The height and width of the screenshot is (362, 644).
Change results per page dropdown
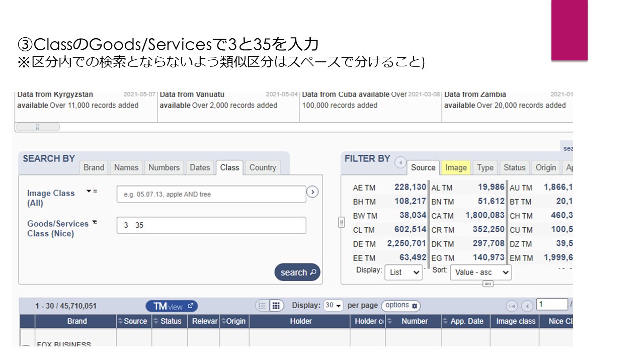(x=333, y=305)
